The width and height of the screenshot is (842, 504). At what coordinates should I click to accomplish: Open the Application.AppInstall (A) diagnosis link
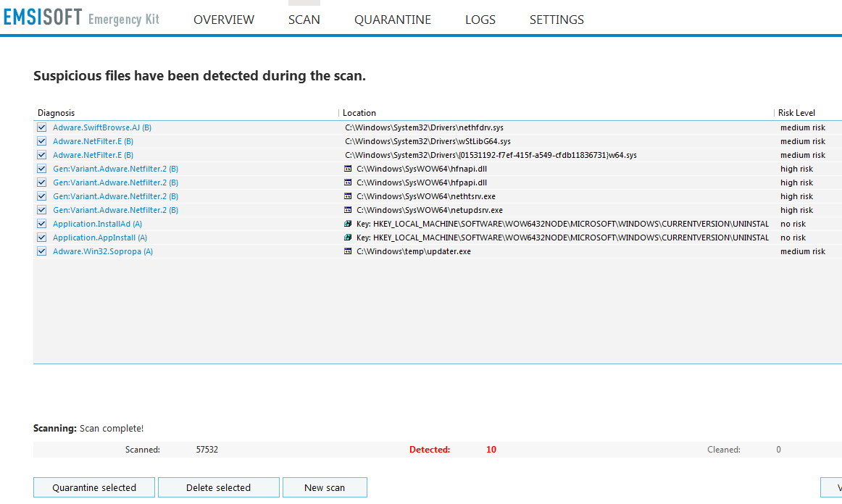tap(100, 238)
